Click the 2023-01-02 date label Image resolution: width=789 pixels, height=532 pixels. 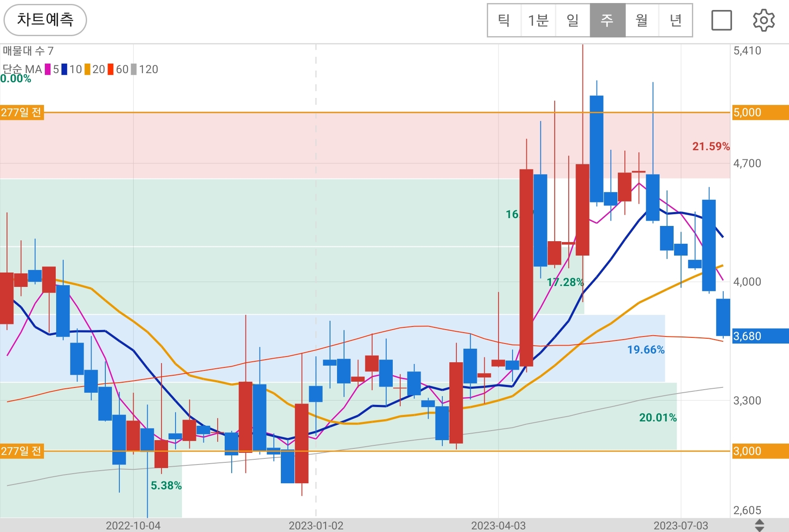click(x=316, y=525)
